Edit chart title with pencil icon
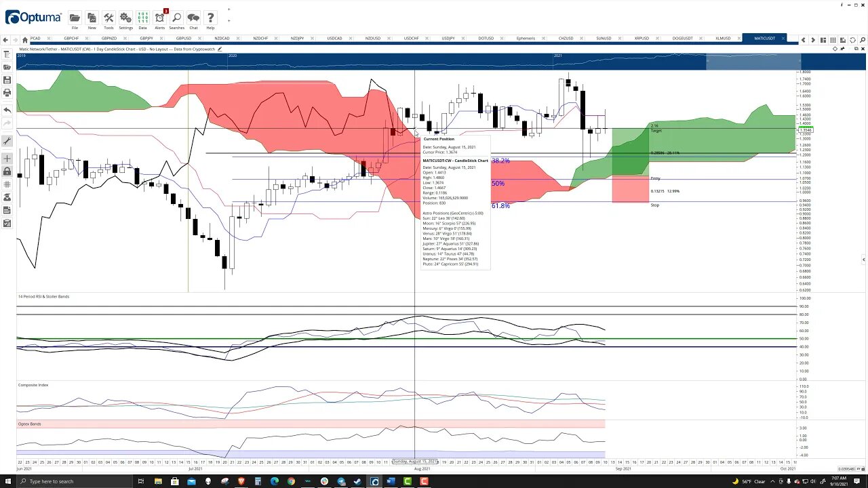The height and width of the screenshot is (488, 868). pyautogui.click(x=219, y=49)
